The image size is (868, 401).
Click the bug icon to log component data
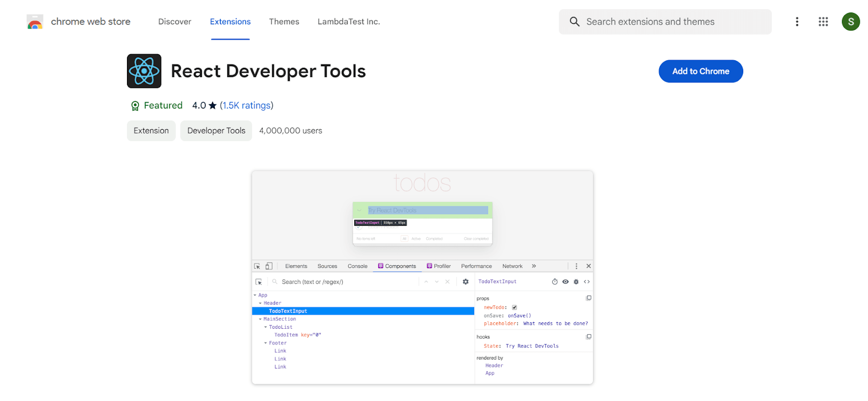click(x=576, y=282)
